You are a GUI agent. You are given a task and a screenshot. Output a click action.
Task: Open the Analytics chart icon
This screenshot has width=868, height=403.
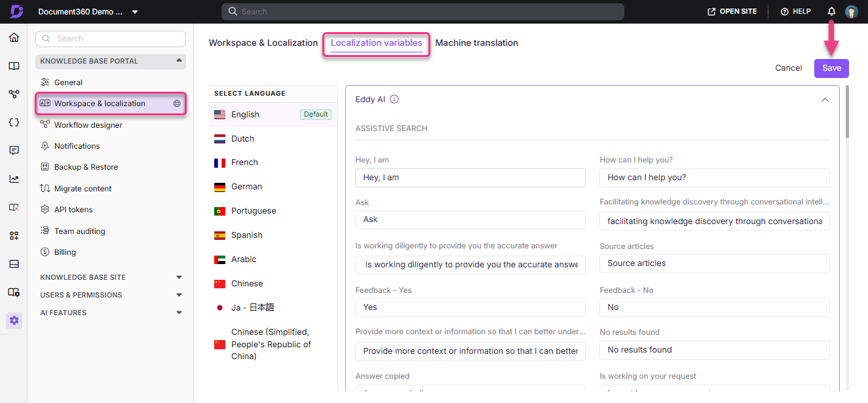tap(14, 178)
